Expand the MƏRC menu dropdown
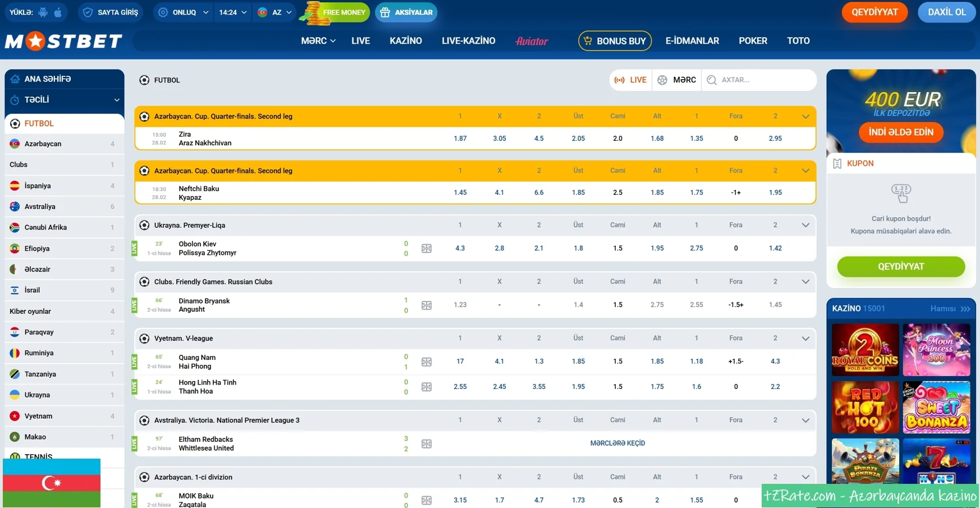This screenshot has width=980, height=508. pos(318,41)
